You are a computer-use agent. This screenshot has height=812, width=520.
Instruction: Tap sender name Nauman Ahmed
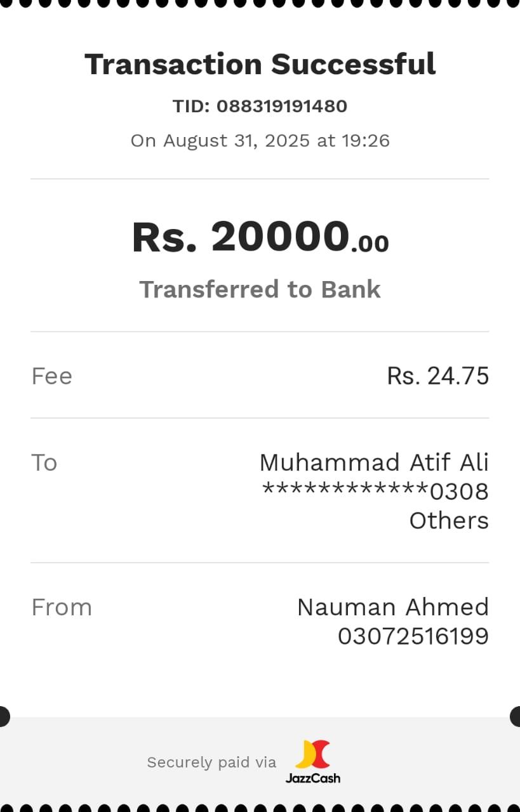coord(393,607)
